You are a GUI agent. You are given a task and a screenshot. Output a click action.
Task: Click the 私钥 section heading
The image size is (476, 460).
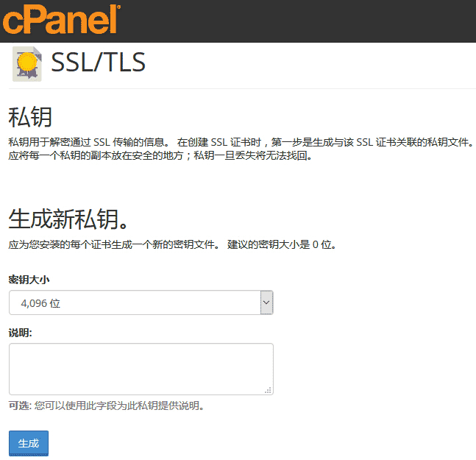click(29, 118)
